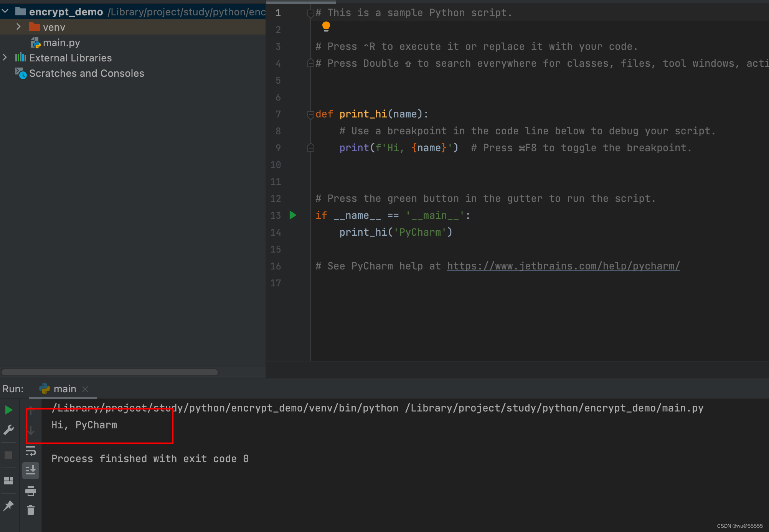Click the Print console output icon
This screenshot has height=532, width=769.
coord(31,491)
